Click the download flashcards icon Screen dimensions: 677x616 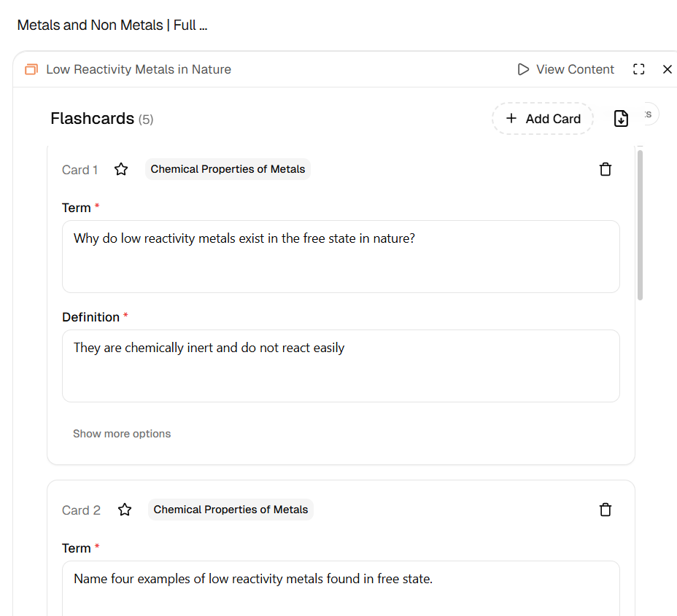621,118
